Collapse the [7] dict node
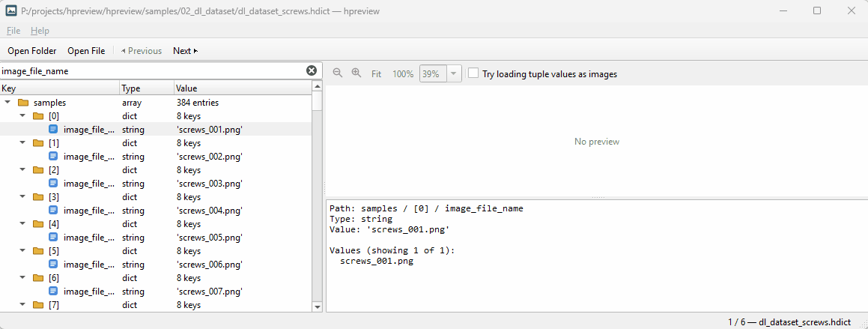Viewport: 868px width, 329px height. click(x=22, y=304)
